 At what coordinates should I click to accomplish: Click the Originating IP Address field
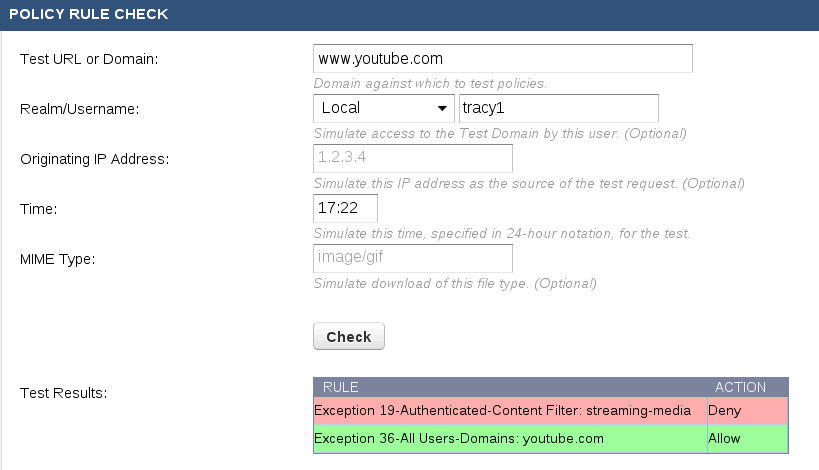[413, 158]
